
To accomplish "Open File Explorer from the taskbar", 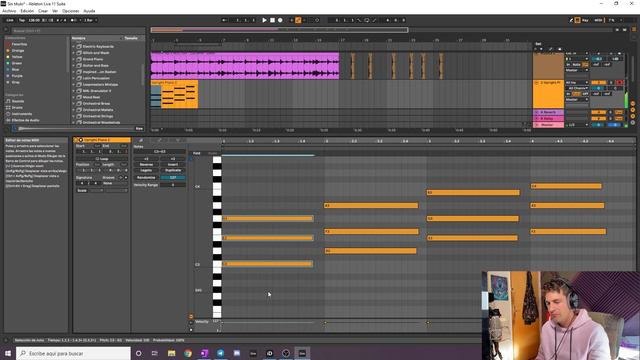I will [x=171, y=353].
